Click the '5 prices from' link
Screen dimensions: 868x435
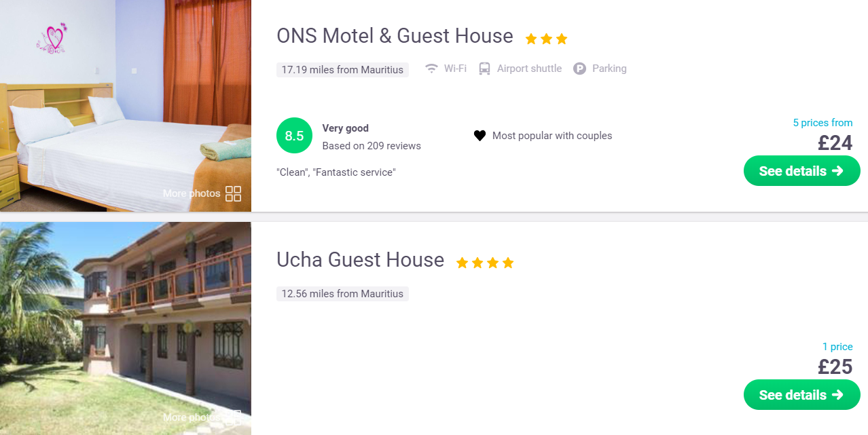[822, 123]
